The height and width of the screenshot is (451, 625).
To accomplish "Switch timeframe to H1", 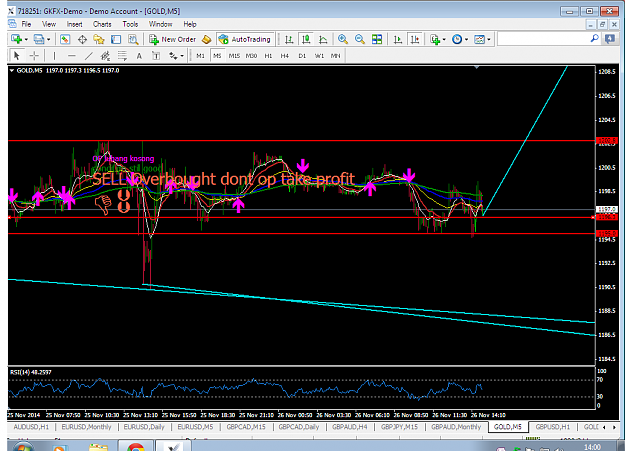I will (268, 56).
